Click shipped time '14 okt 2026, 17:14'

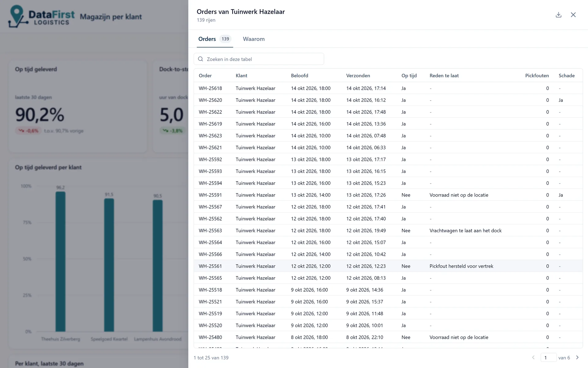pos(366,88)
